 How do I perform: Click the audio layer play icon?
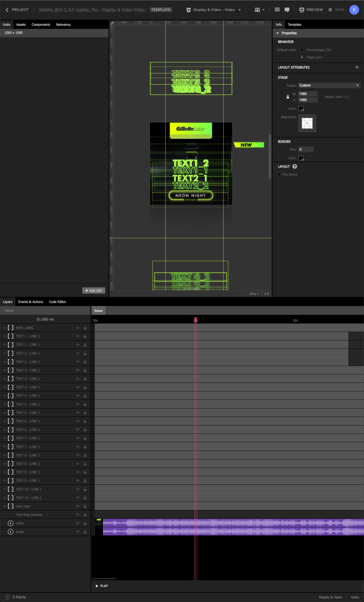click(10, 532)
